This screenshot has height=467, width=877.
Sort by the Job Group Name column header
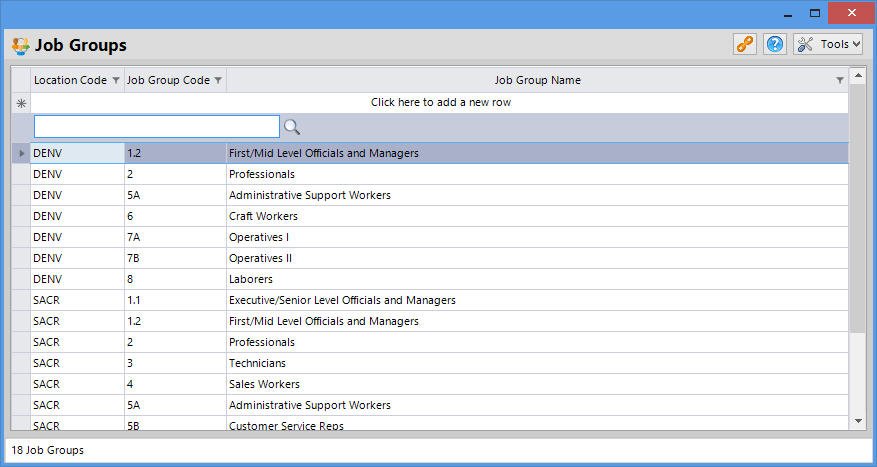pos(537,80)
